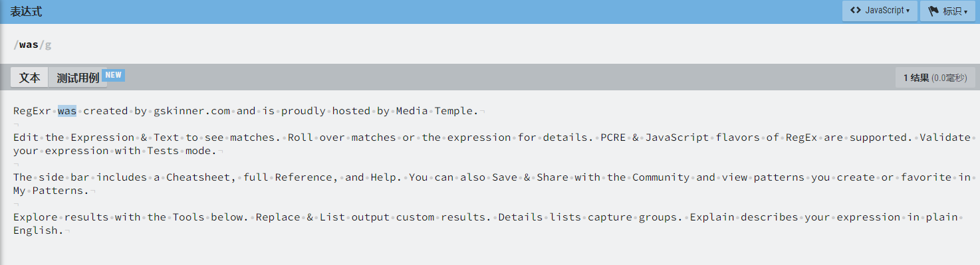This screenshot has height=265, width=980.
Task: Click the code brackets icon beside JavaScript
Action: click(x=856, y=11)
